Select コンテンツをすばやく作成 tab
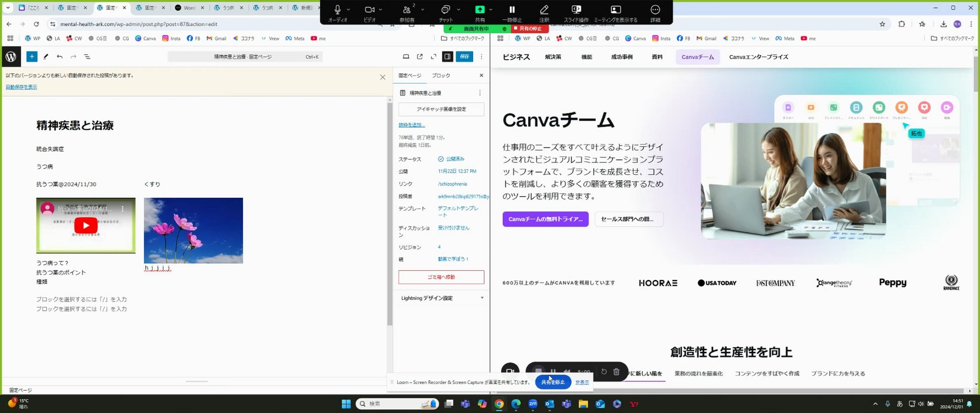This screenshot has height=413, width=980. 767,373
